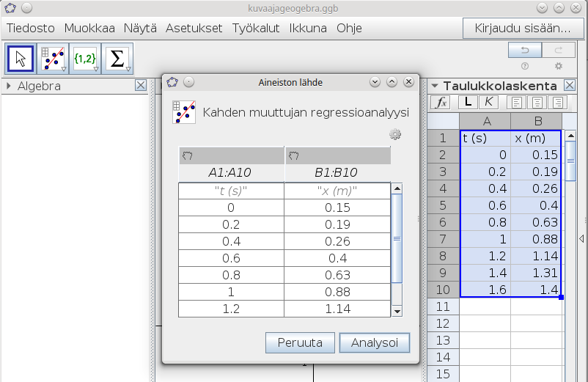Select the Sum sigma tool

117,58
